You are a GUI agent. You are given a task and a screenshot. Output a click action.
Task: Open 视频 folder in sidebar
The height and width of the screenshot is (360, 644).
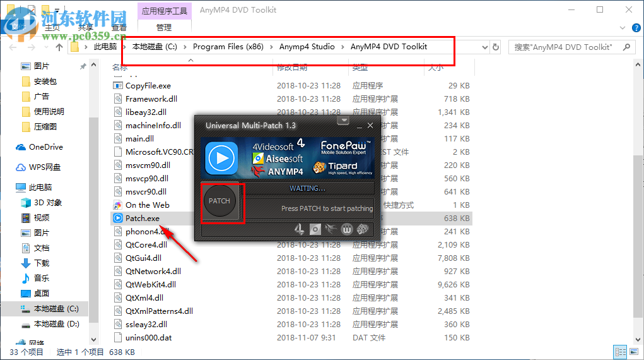click(42, 218)
